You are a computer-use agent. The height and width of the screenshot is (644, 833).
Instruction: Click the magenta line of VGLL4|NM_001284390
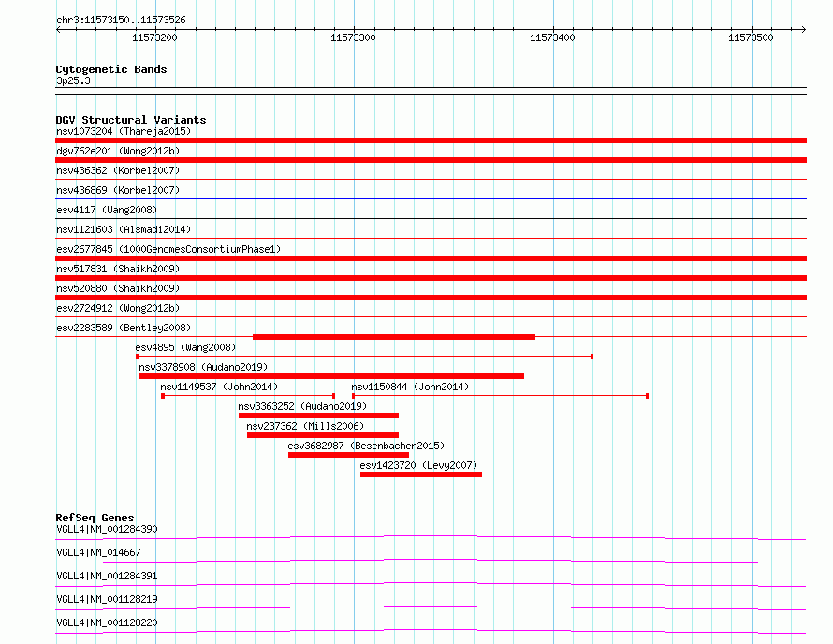pos(431,537)
